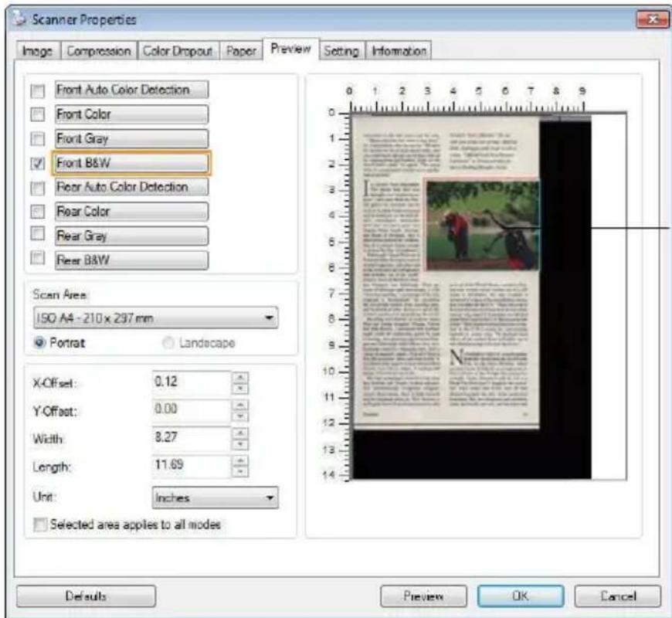The height and width of the screenshot is (618, 672).
Task: Click the Preview button at bottom
Action: point(423,596)
